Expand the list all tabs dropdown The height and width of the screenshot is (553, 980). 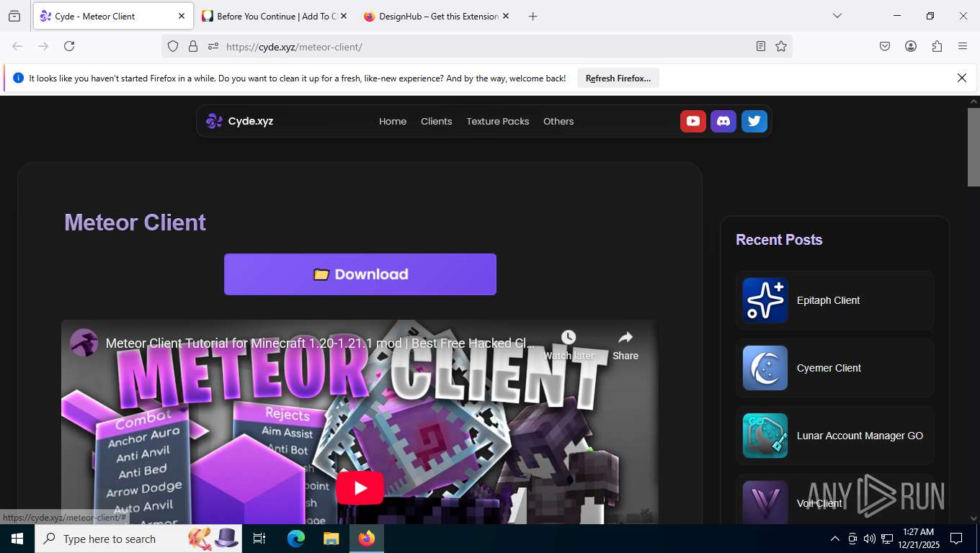click(x=837, y=16)
